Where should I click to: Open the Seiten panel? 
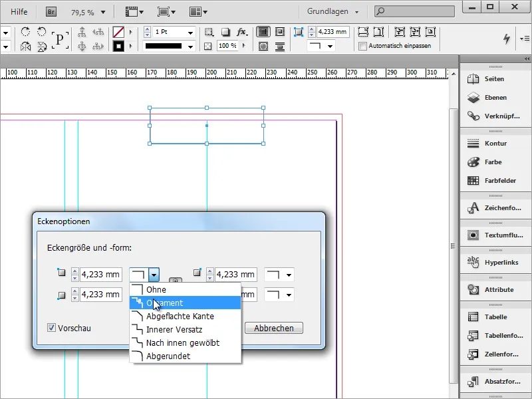(495, 79)
